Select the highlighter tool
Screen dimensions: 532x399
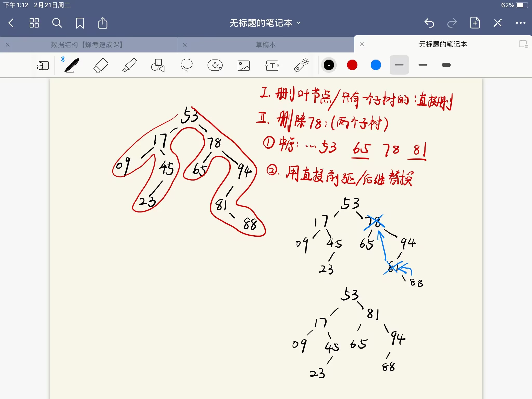(129, 65)
